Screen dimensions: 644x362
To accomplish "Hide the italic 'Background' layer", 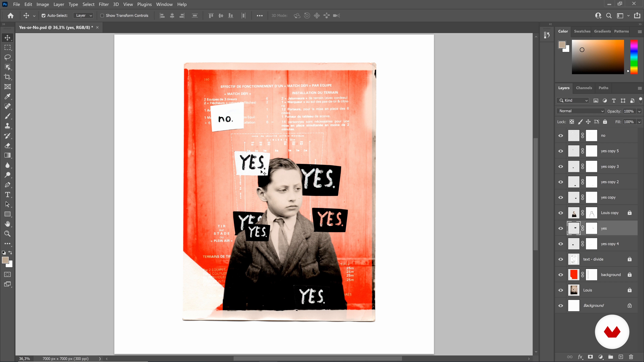I will tap(561, 306).
